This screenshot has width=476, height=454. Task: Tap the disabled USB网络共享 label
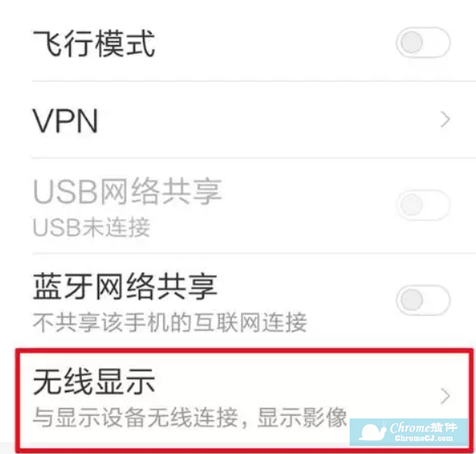point(127,191)
